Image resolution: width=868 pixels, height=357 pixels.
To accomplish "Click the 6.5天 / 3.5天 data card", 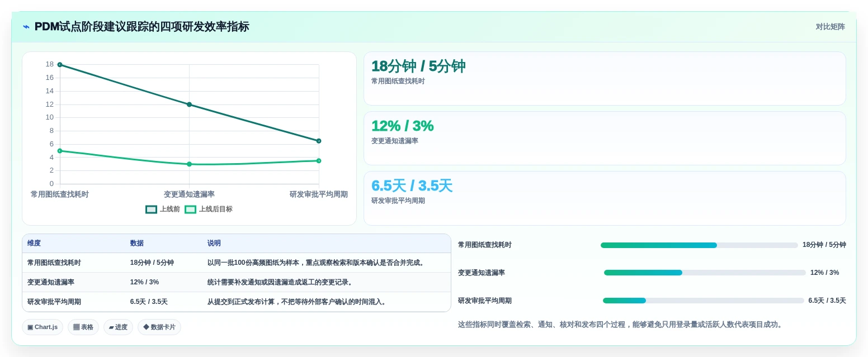I will (605, 198).
